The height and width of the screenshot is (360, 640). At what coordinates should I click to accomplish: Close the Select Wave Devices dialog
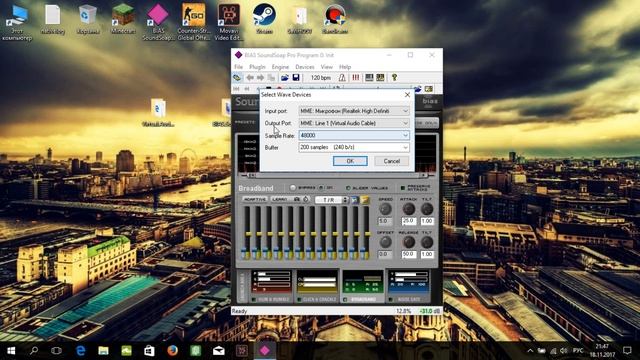click(x=407, y=95)
